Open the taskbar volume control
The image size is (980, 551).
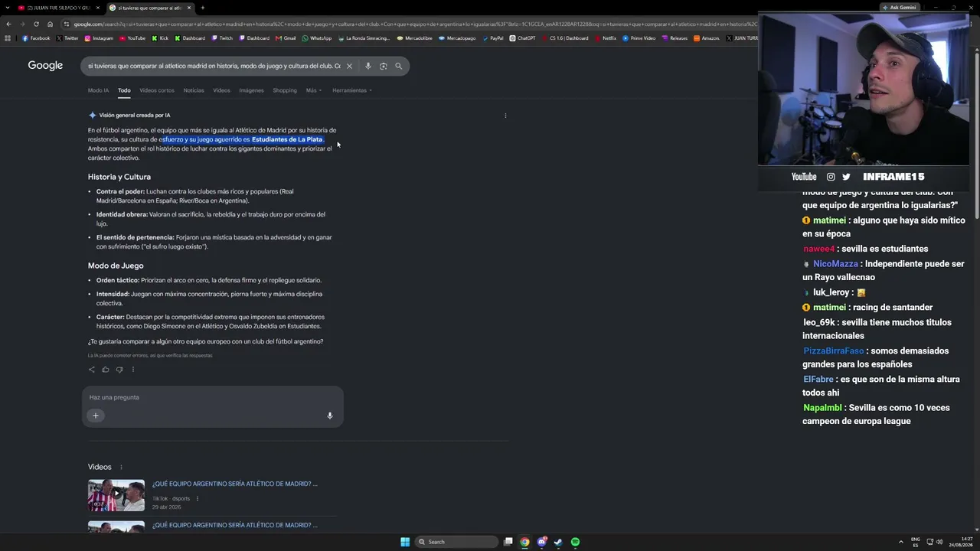[939, 542]
